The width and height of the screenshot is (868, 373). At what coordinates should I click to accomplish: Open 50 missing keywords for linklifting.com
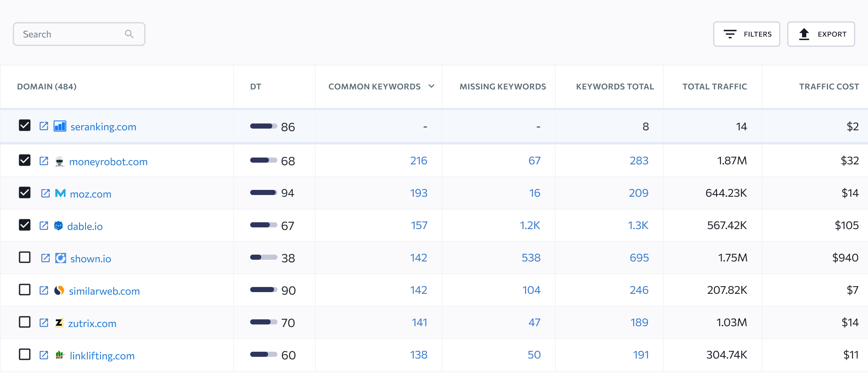pyautogui.click(x=534, y=355)
